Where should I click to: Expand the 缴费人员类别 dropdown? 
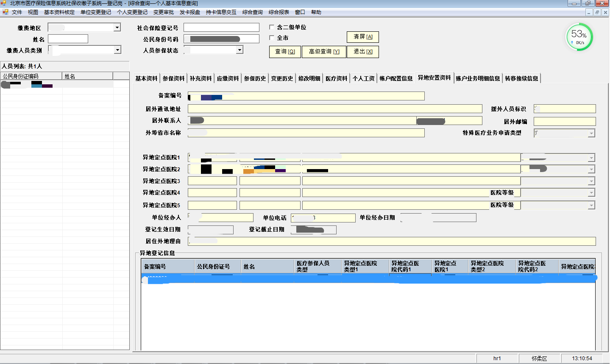point(117,50)
